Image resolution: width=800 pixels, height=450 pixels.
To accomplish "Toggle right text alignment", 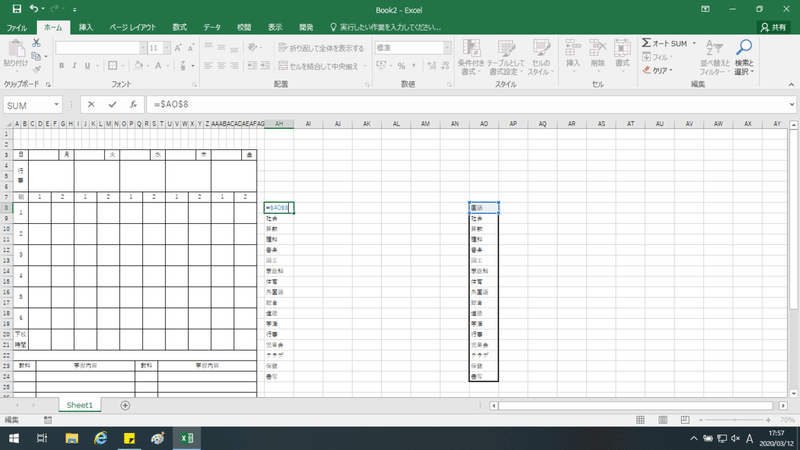I will (x=234, y=65).
